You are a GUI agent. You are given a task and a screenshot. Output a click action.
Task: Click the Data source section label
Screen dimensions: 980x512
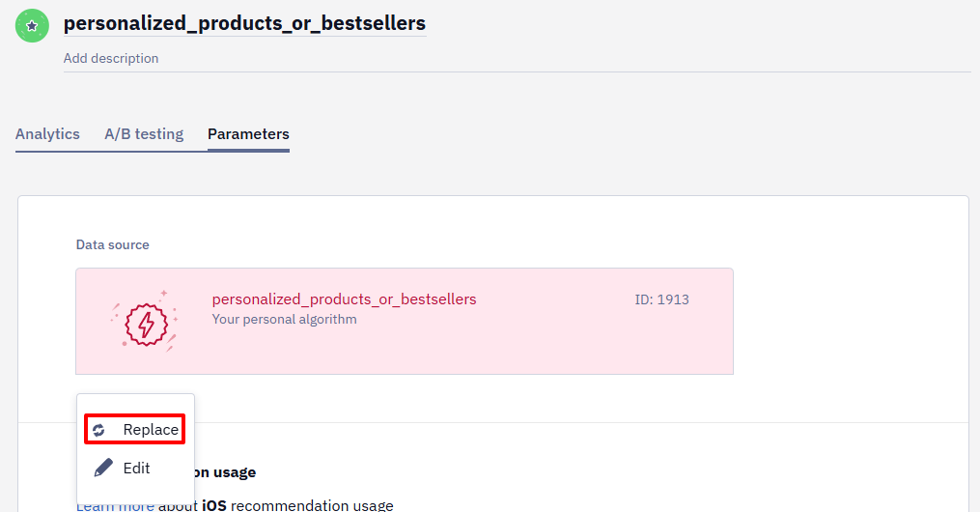point(113,245)
